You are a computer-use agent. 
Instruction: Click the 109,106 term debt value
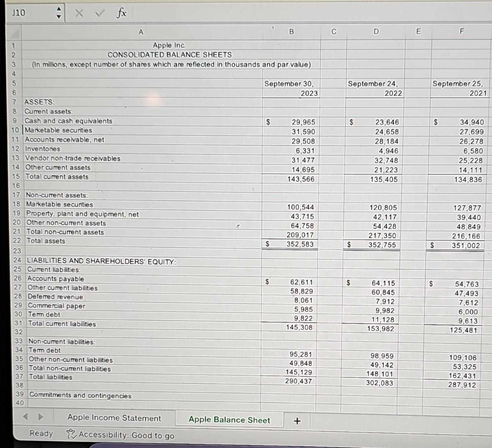click(x=463, y=358)
